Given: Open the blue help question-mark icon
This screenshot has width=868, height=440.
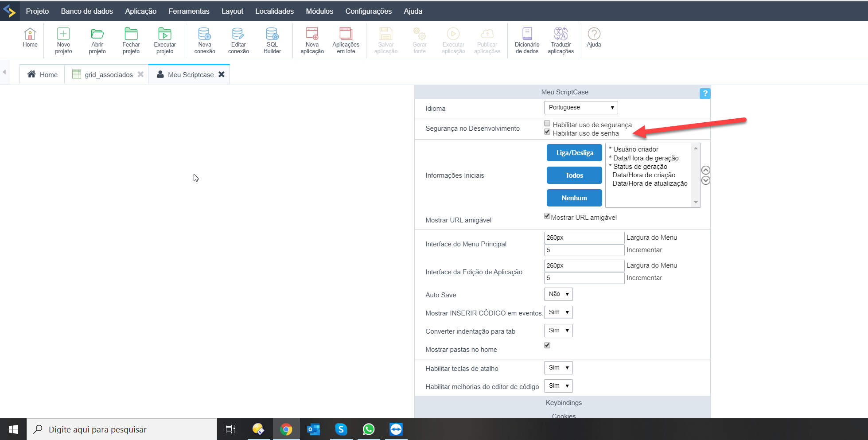Looking at the screenshot, I should pos(705,93).
